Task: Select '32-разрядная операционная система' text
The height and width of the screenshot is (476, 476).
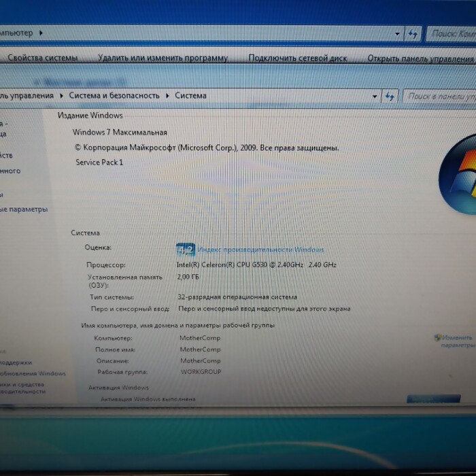Action: pos(237,297)
